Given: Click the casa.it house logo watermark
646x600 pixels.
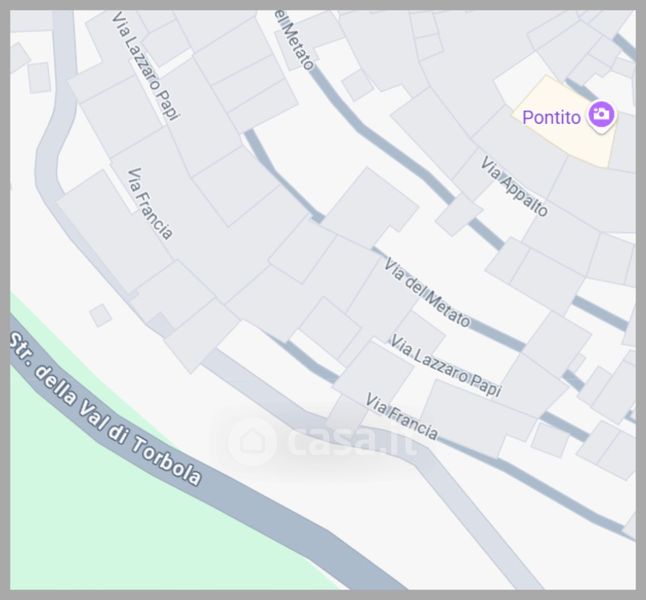Looking at the screenshot, I should (252, 441).
